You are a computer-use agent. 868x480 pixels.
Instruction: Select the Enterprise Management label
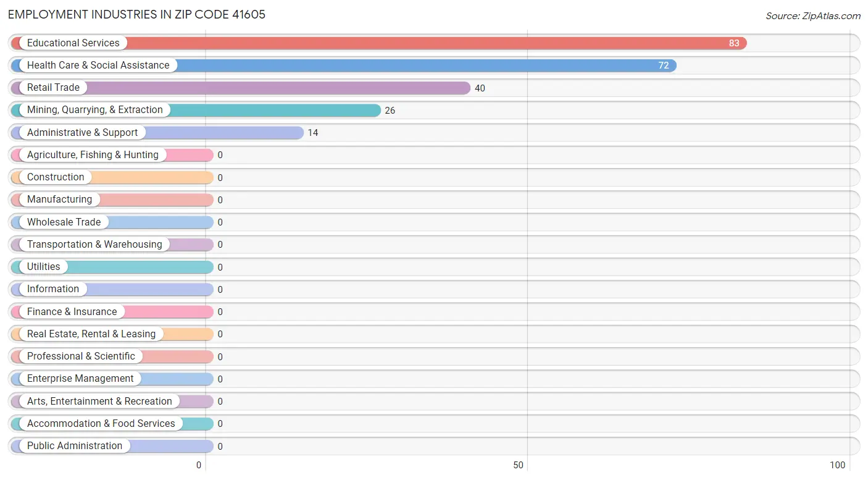(x=80, y=378)
